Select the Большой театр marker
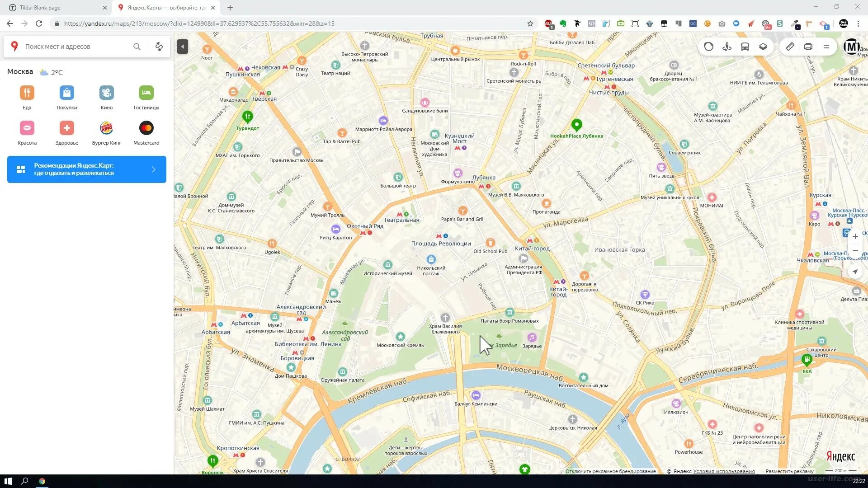Viewport: 868px width, 488px height. pyautogui.click(x=398, y=177)
